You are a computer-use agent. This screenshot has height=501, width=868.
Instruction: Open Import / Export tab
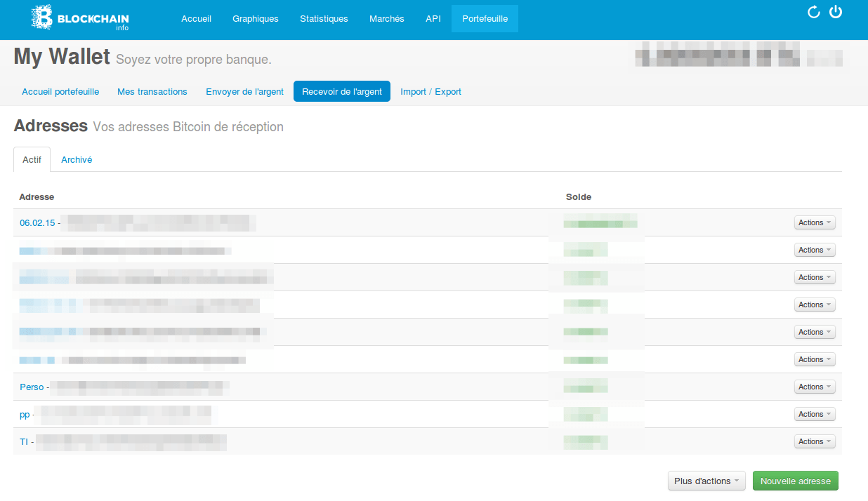(x=430, y=92)
